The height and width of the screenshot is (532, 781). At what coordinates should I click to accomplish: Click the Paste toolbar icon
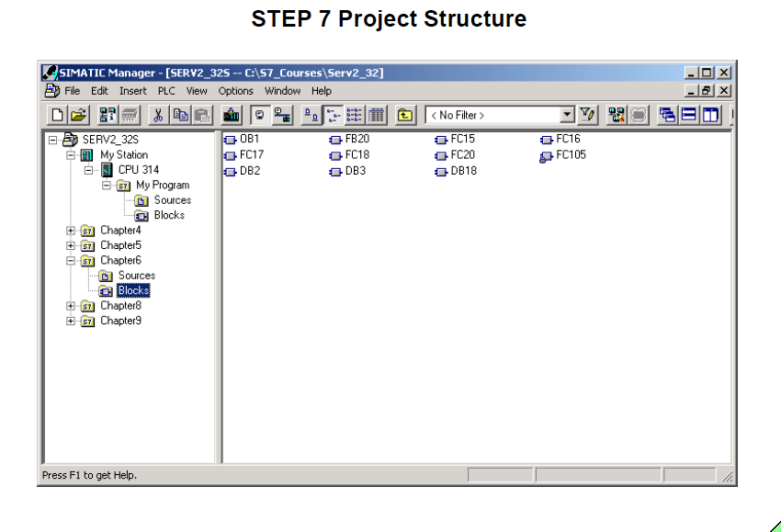[202, 115]
